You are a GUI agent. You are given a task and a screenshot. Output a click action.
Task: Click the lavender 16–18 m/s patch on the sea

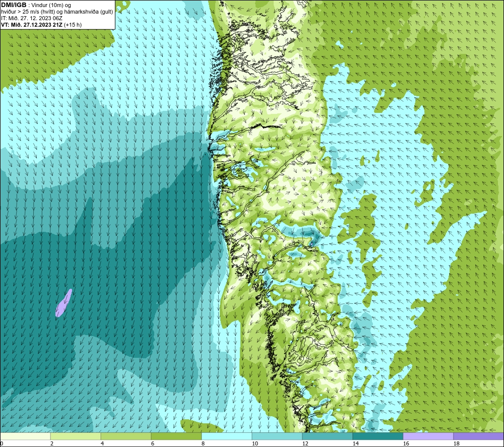64,303
